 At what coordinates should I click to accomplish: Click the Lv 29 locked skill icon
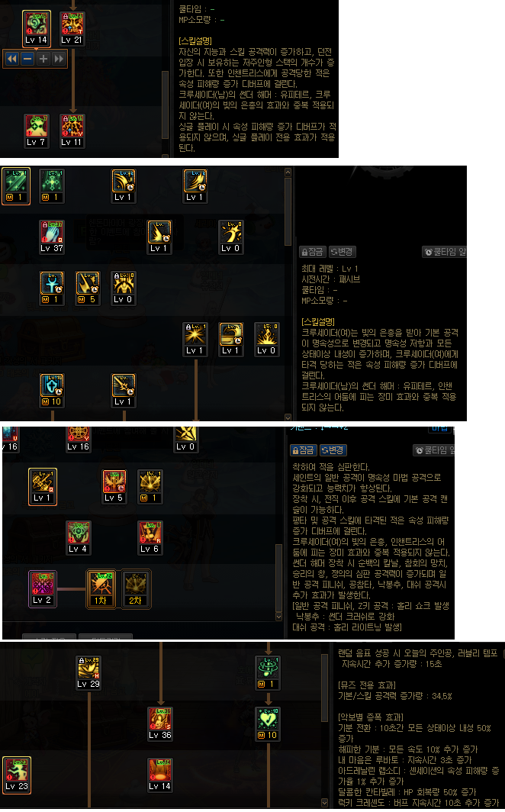tap(88, 673)
